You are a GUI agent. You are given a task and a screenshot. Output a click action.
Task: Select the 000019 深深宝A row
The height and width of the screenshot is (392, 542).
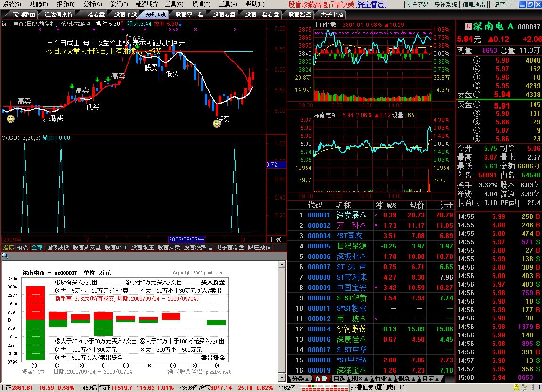click(371, 370)
